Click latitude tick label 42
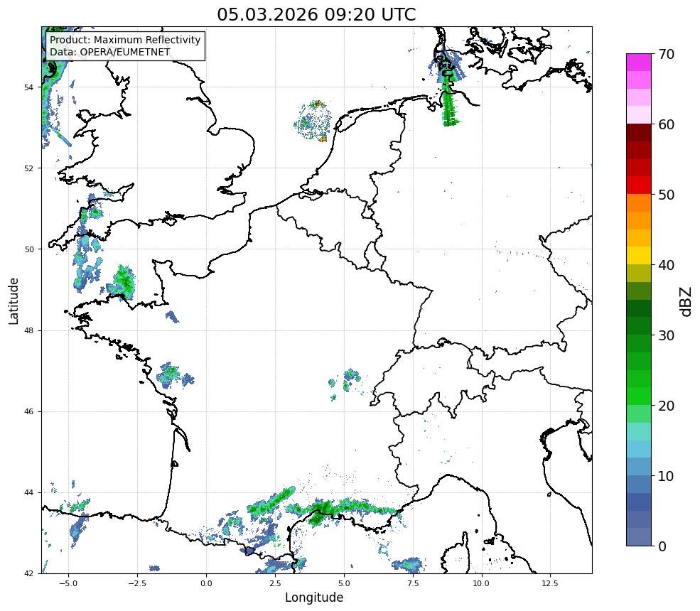The width and height of the screenshot is (700, 611). click(x=28, y=573)
